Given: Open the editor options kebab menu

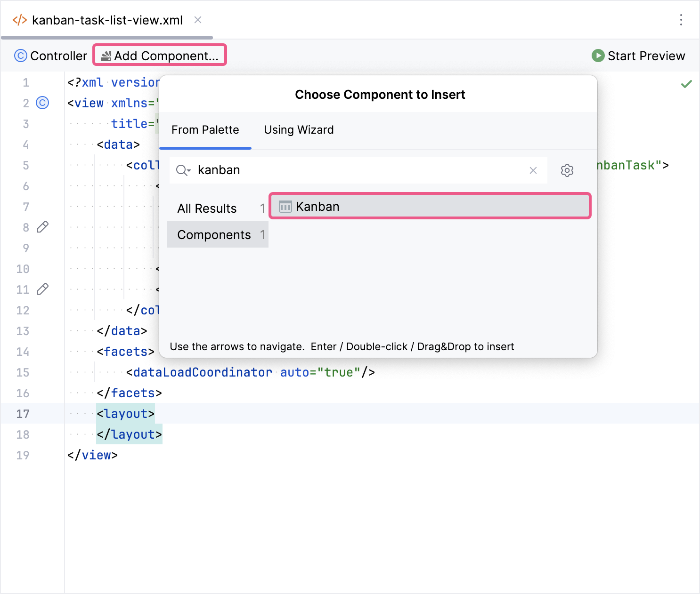Looking at the screenshot, I should (681, 20).
